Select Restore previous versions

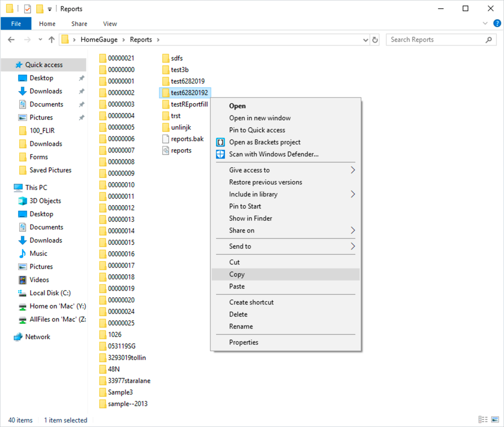[x=285, y=182]
